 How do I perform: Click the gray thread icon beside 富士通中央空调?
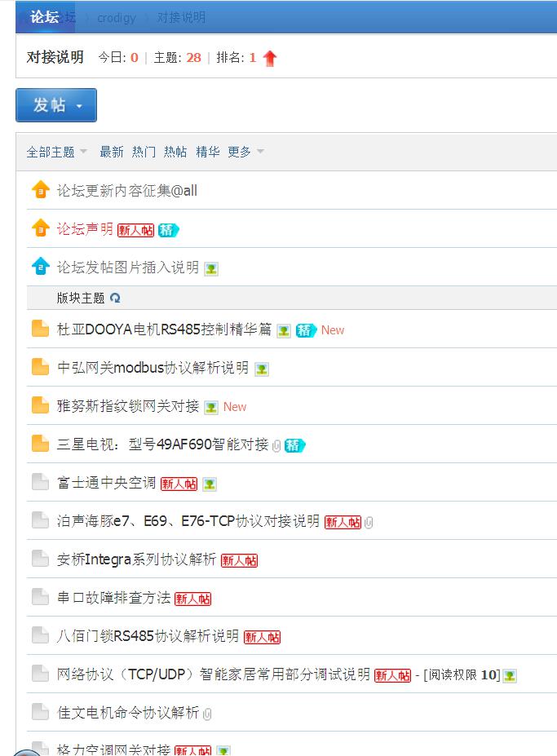tap(40, 483)
